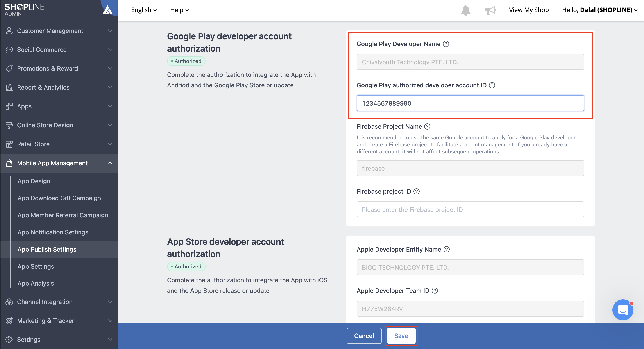Click the Firebase Project Name field
644x349 pixels.
[x=470, y=168]
